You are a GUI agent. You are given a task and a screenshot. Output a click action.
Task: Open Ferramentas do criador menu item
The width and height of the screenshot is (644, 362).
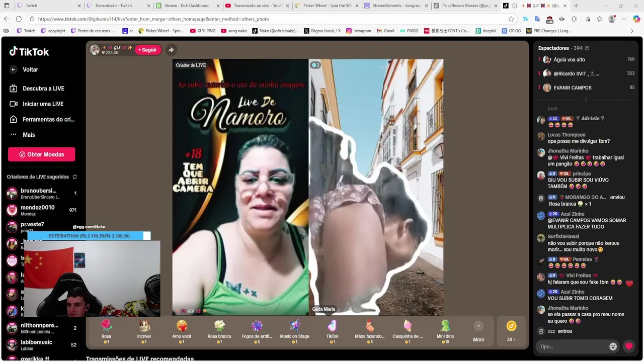tap(41, 119)
